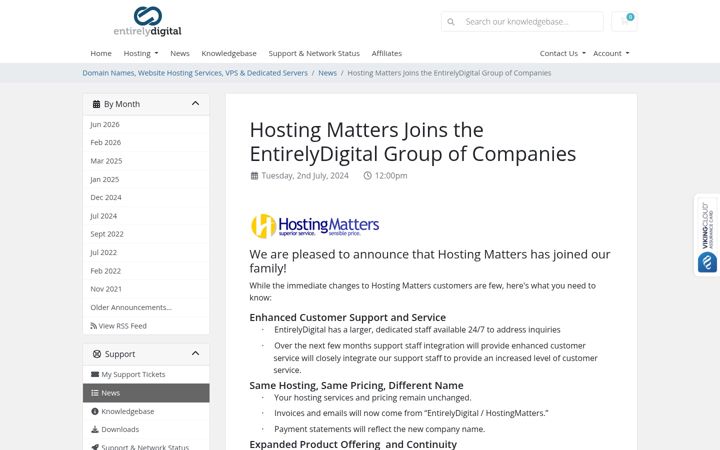Filter news by Feb 2026
Image resolution: width=720 pixels, height=450 pixels.
pos(146,143)
